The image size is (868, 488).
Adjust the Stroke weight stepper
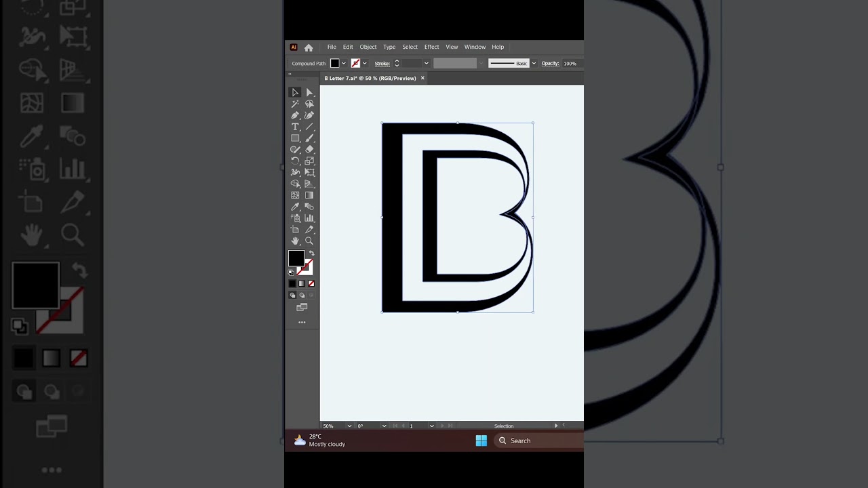point(397,63)
